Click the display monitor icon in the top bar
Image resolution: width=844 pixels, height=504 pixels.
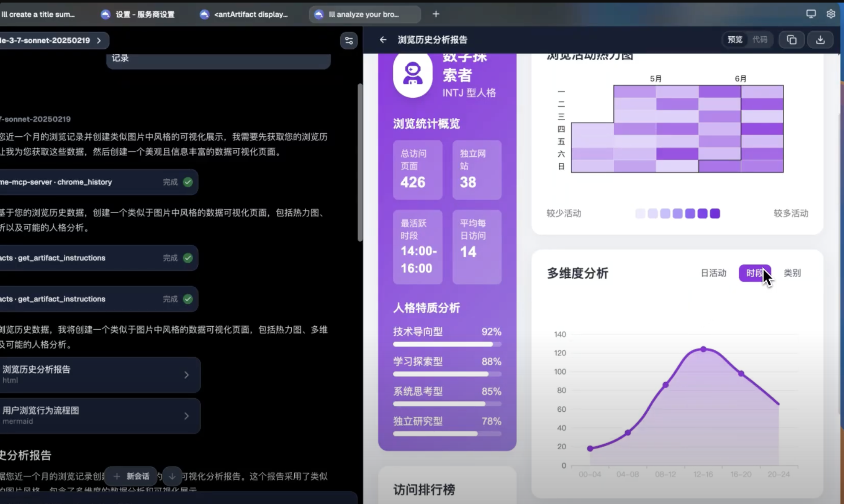click(811, 14)
